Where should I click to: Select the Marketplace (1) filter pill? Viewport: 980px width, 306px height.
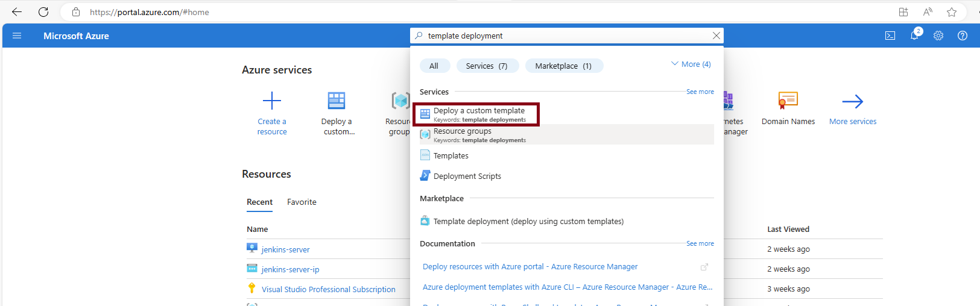(x=564, y=66)
